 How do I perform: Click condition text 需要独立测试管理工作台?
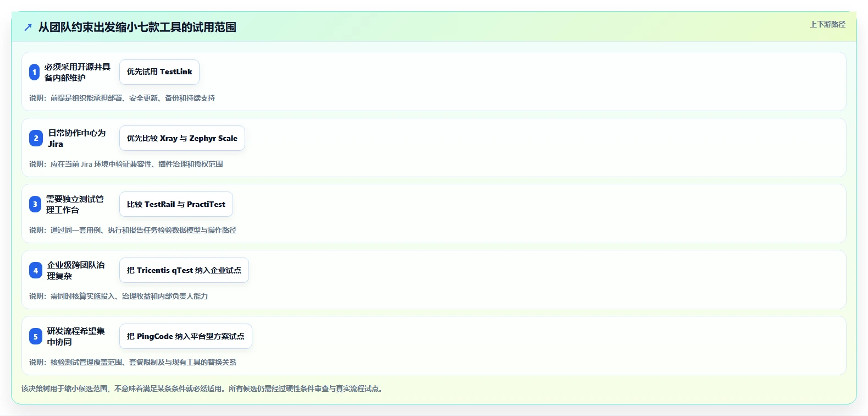coord(75,204)
